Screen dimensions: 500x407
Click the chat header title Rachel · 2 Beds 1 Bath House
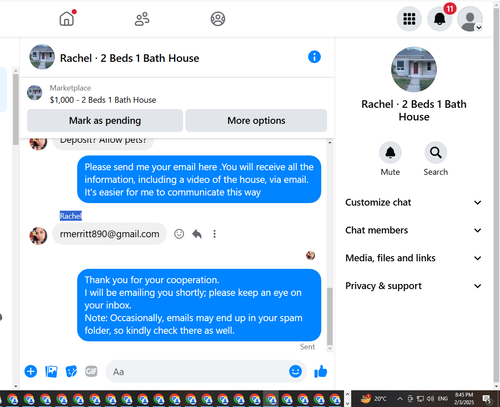[130, 58]
